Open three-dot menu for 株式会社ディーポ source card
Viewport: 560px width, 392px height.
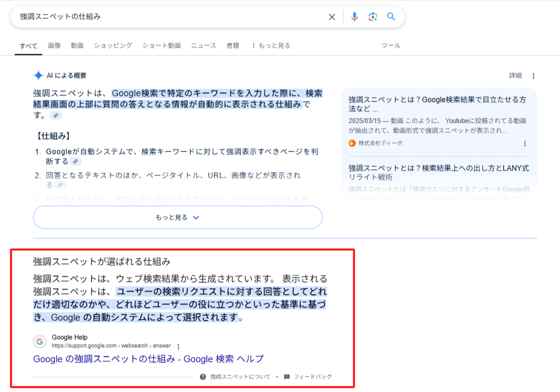[525, 143]
